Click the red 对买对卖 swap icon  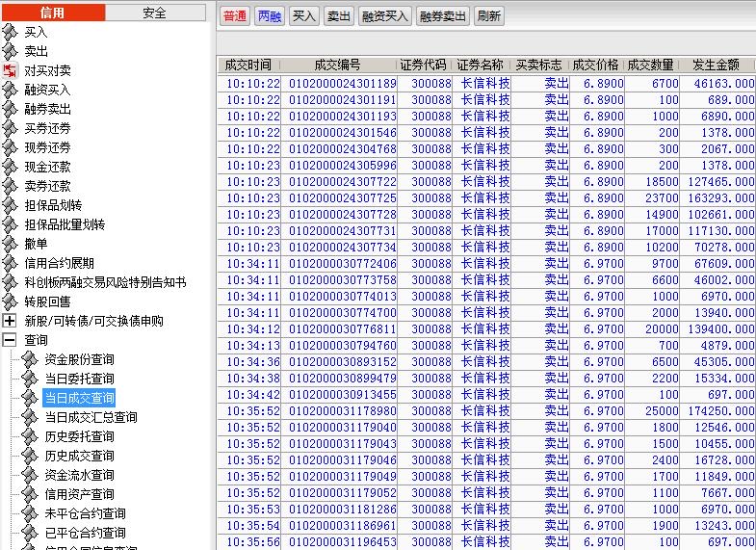pyautogui.click(x=10, y=70)
